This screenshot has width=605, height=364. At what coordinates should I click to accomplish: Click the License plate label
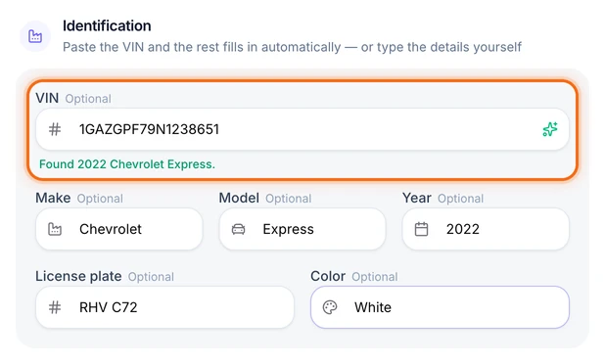click(x=78, y=276)
